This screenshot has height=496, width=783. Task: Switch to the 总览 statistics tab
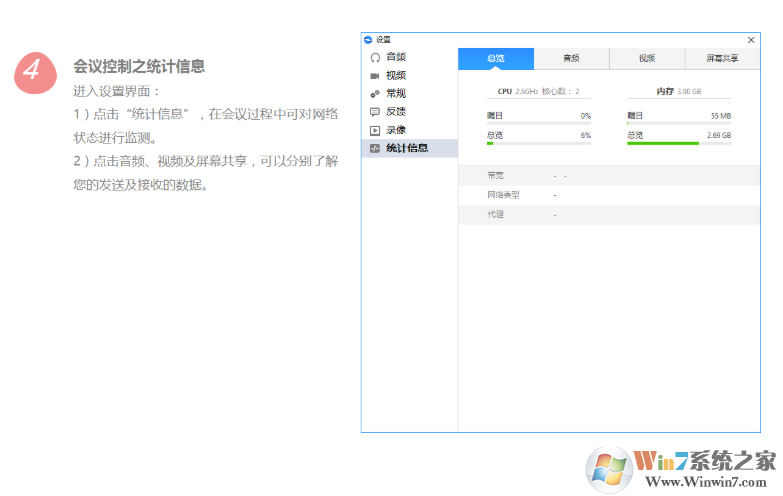496,58
